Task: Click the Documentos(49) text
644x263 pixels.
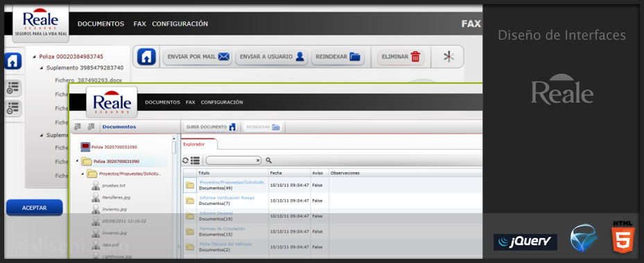Action: coord(216,188)
